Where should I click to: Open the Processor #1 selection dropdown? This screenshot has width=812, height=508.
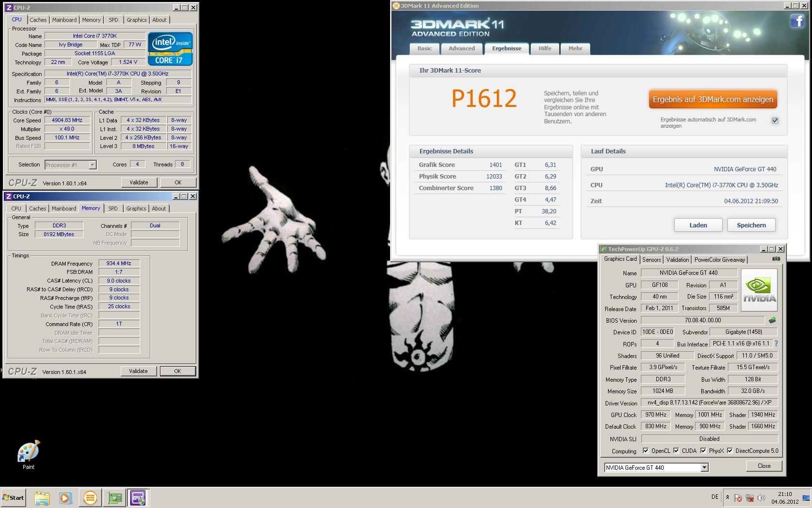click(71, 165)
